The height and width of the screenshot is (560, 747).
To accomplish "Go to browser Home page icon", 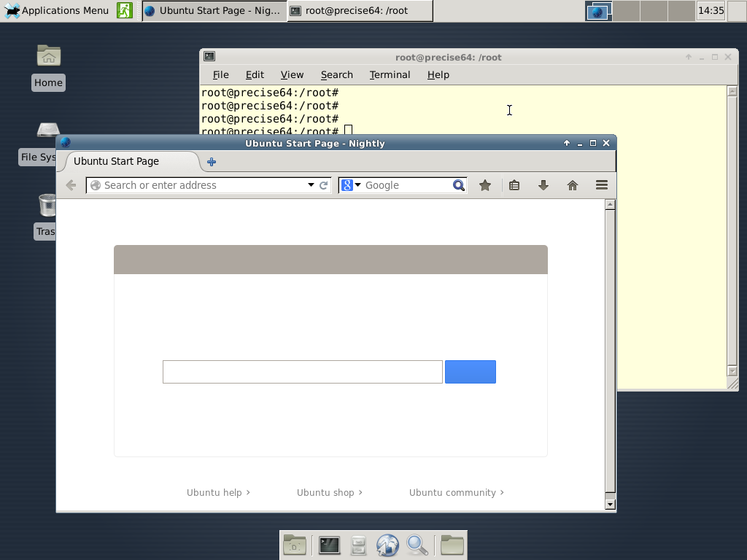I will pos(573,185).
